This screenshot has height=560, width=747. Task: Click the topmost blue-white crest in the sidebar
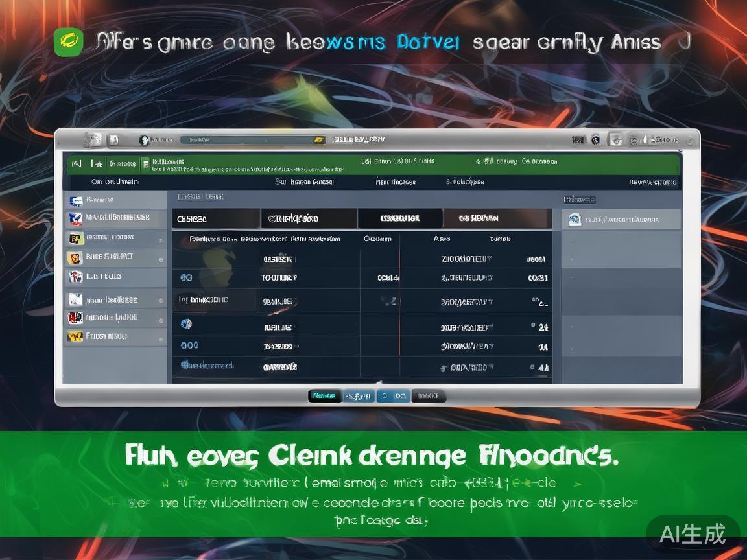(x=76, y=200)
